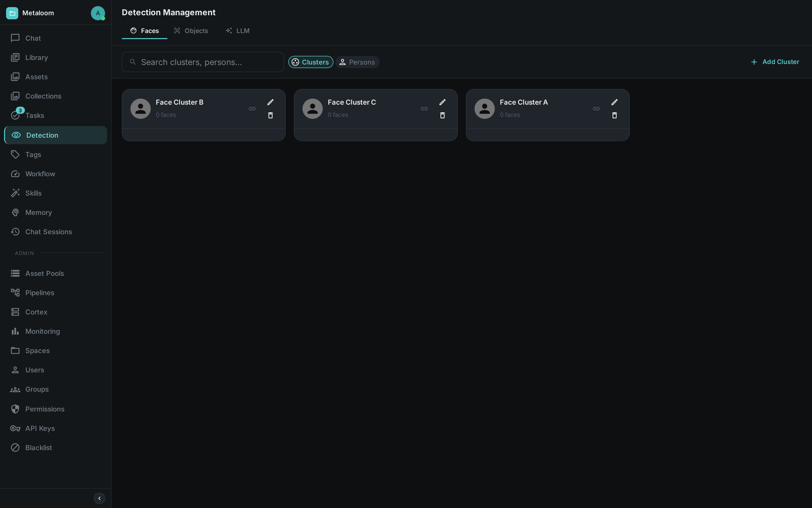
Task: Open Monitoring admin page
Action: pos(55,331)
